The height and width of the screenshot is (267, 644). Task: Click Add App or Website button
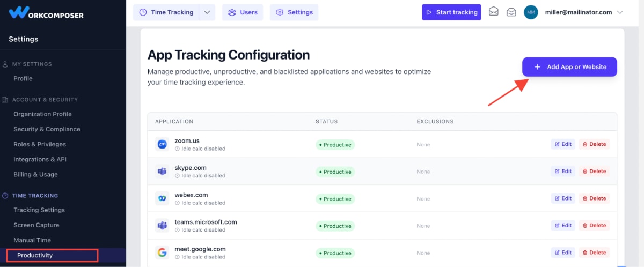[569, 67]
